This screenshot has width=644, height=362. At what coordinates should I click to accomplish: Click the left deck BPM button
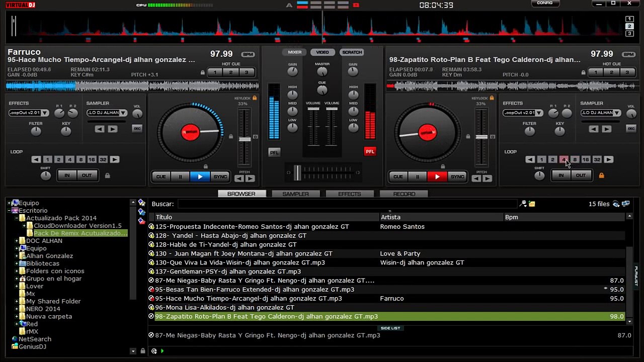(248, 54)
